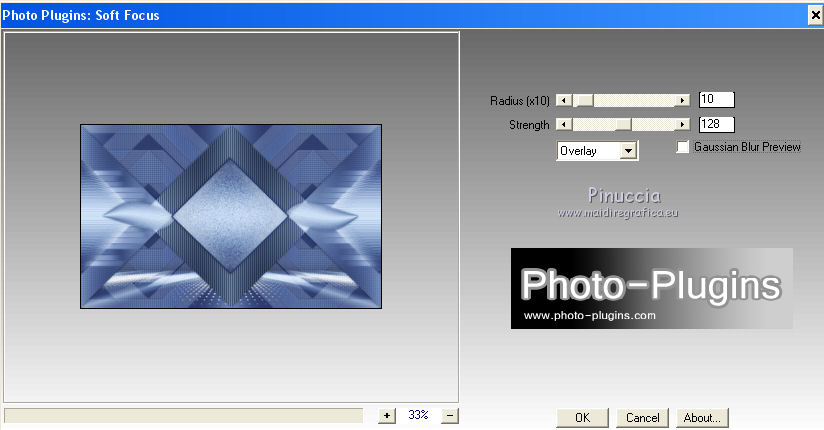824x430 pixels.
Task: Click the Cancel button
Action: [642, 418]
